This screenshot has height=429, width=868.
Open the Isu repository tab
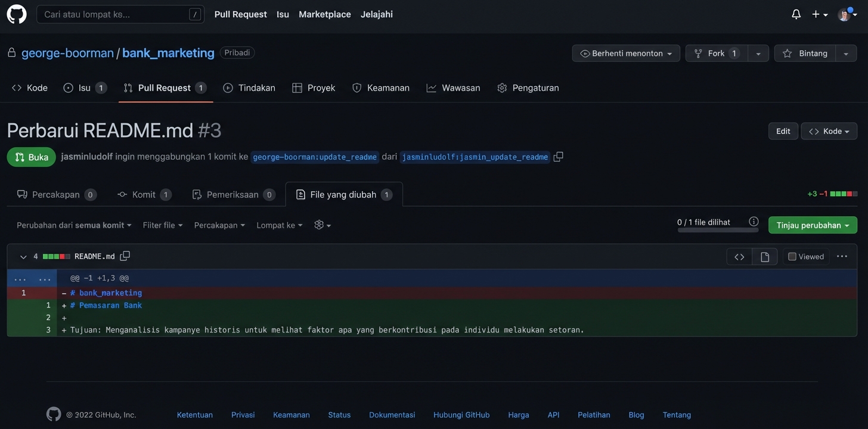tap(85, 88)
